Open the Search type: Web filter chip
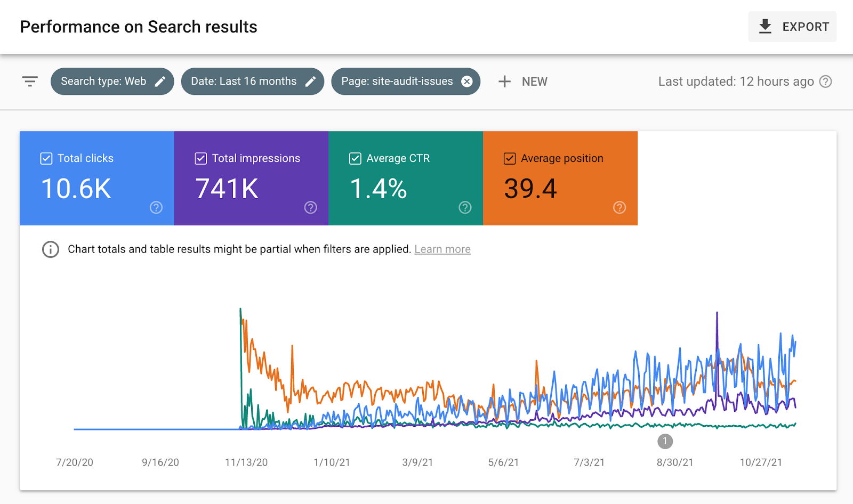The height and width of the screenshot is (504, 853). point(103,82)
